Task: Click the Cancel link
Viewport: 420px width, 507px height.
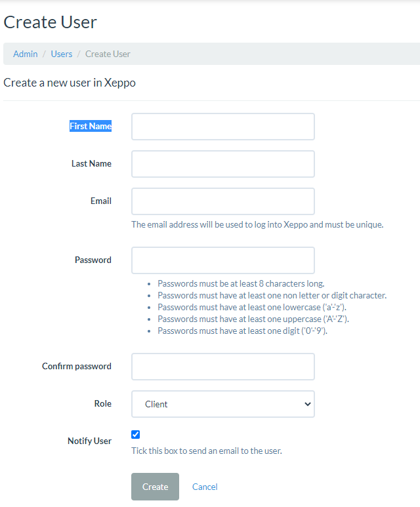Action: 205,487
